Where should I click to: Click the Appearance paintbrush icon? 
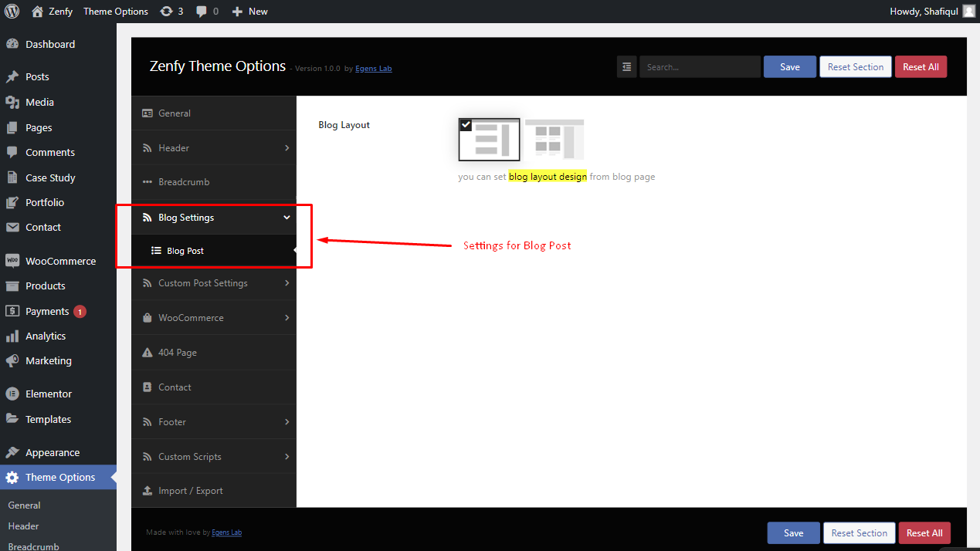pos(12,452)
